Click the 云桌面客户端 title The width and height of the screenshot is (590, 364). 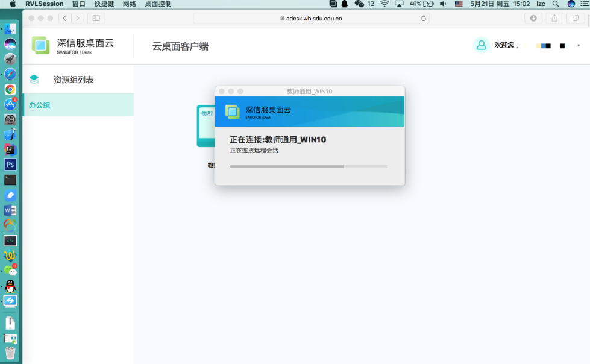click(180, 46)
